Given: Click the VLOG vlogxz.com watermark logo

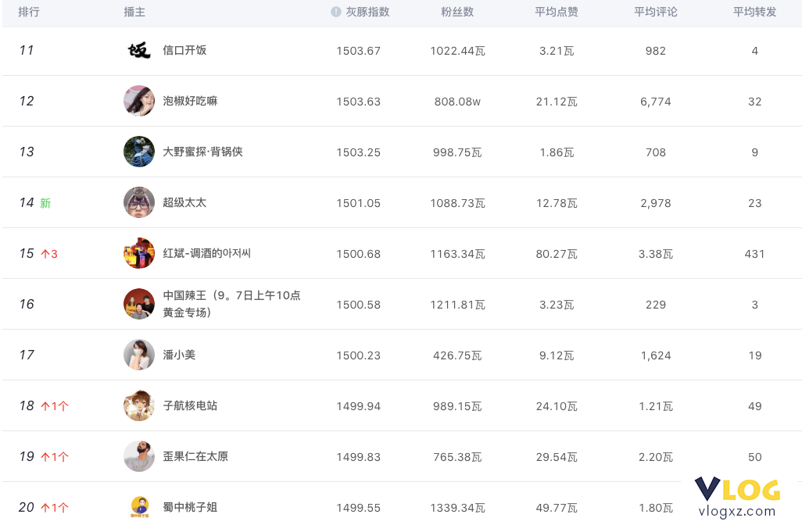Looking at the screenshot, I should point(737,498).
